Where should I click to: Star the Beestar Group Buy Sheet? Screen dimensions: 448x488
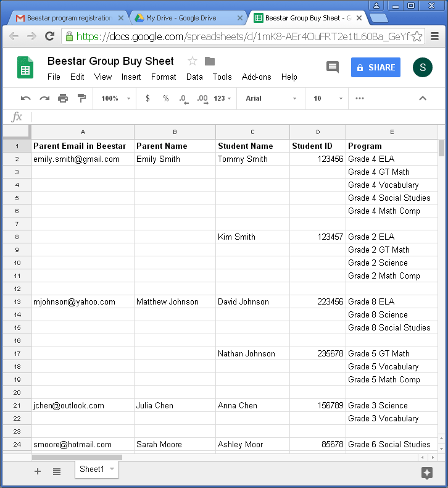[193, 61]
